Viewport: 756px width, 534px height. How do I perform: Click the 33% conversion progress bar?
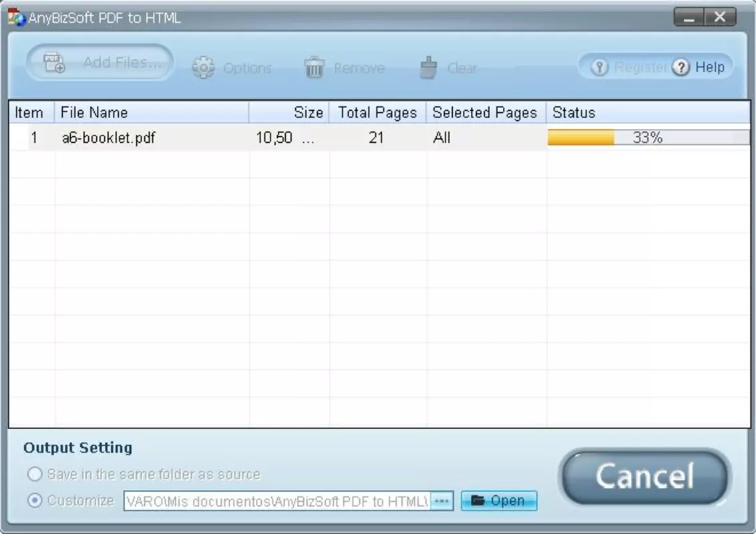tap(648, 138)
